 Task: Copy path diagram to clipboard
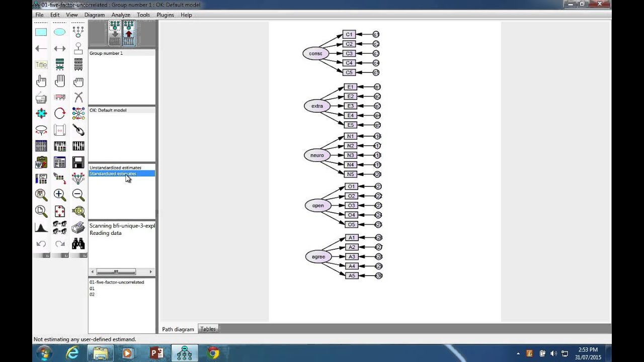pos(41,162)
